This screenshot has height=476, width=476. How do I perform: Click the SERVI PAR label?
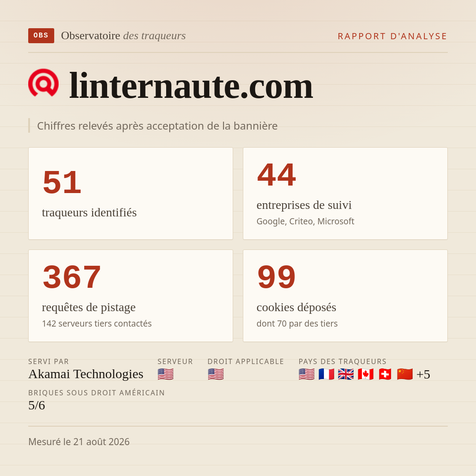tap(48, 361)
